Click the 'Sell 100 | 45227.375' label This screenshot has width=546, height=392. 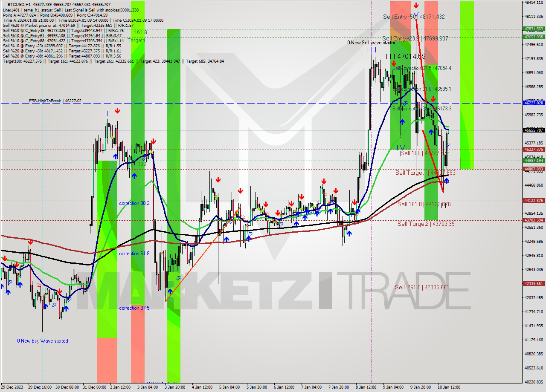424,153
